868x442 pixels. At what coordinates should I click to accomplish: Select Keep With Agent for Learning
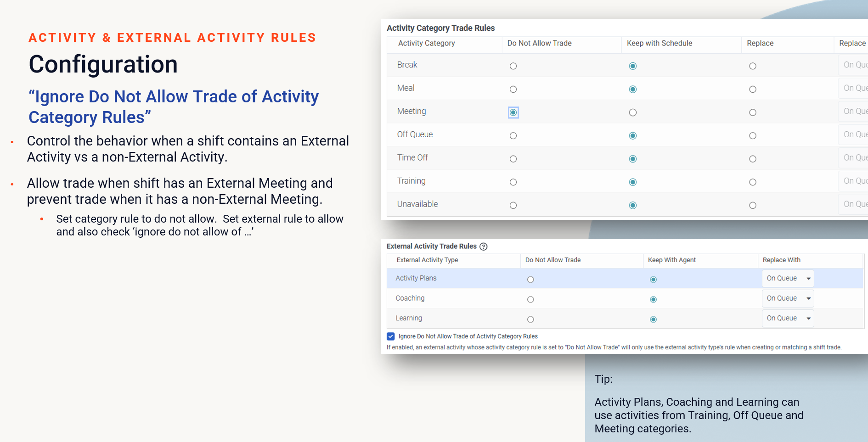click(x=653, y=319)
